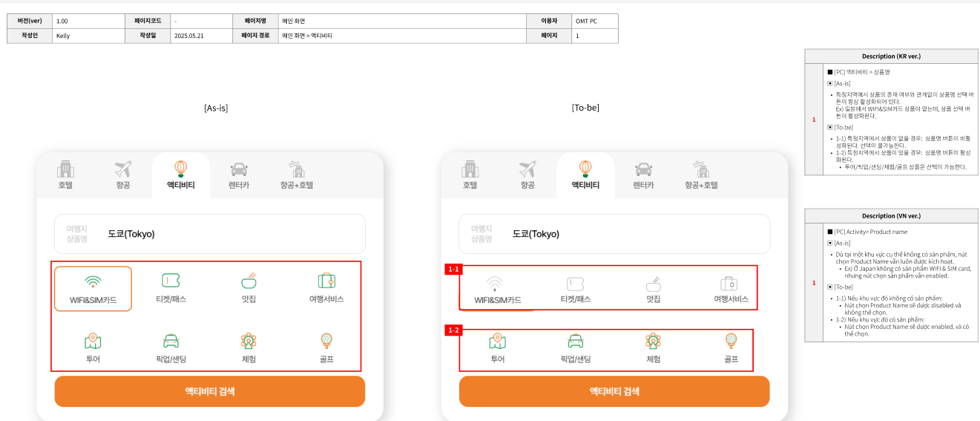This screenshot has height=421, width=980.
Task: Click the 페이지 경로 header cell
Action: 255,36
